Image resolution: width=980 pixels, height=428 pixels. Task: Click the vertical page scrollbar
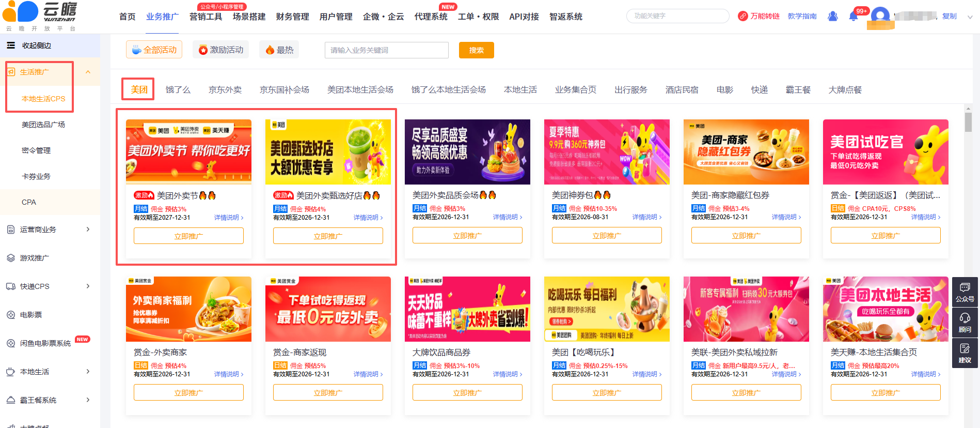coord(968,122)
